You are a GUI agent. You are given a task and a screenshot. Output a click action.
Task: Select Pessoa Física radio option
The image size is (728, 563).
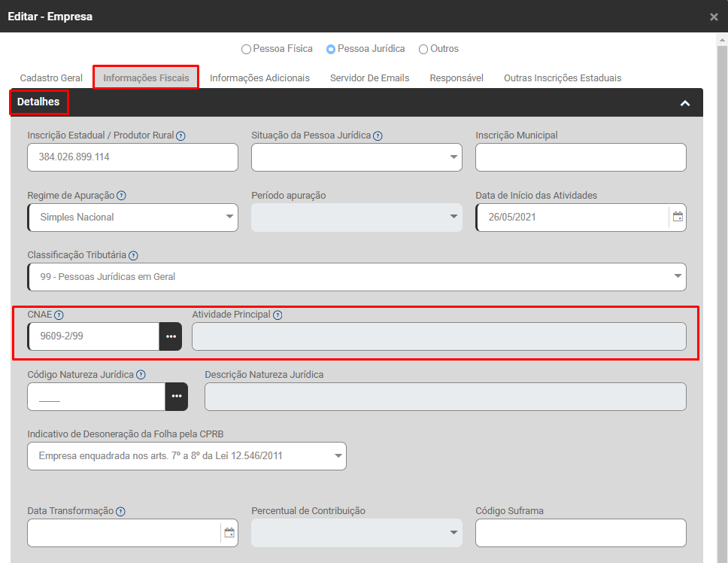click(246, 49)
